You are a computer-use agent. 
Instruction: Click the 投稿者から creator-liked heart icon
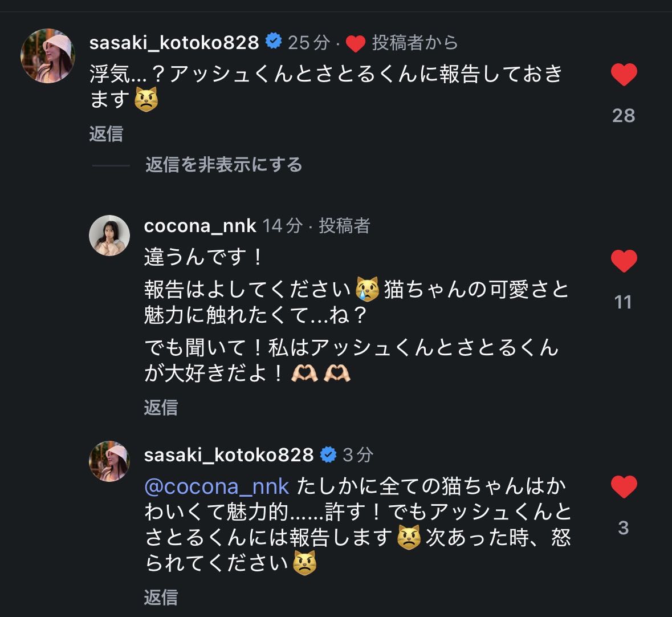tap(355, 43)
